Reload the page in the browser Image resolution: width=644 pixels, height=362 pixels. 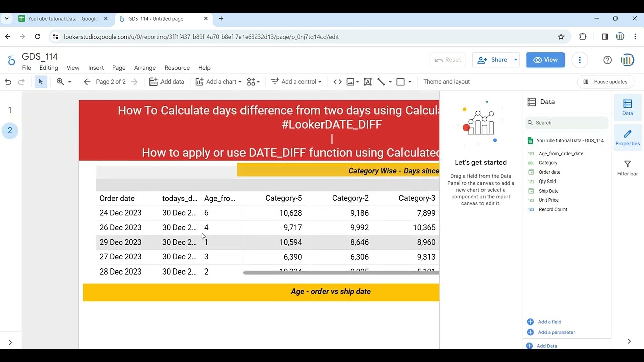coord(37,37)
